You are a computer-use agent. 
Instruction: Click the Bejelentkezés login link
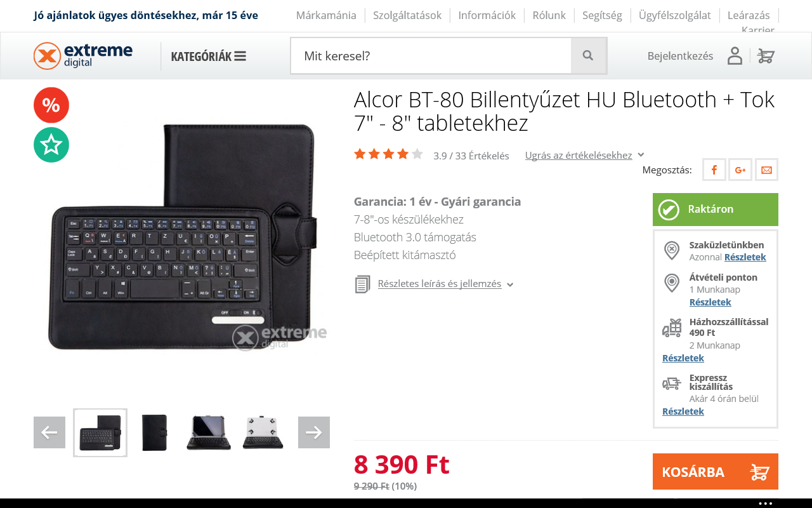coord(680,56)
